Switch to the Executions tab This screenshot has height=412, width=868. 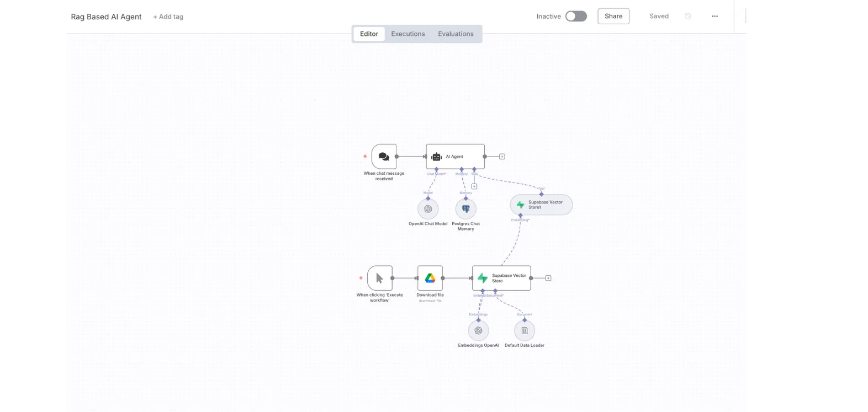coord(408,34)
